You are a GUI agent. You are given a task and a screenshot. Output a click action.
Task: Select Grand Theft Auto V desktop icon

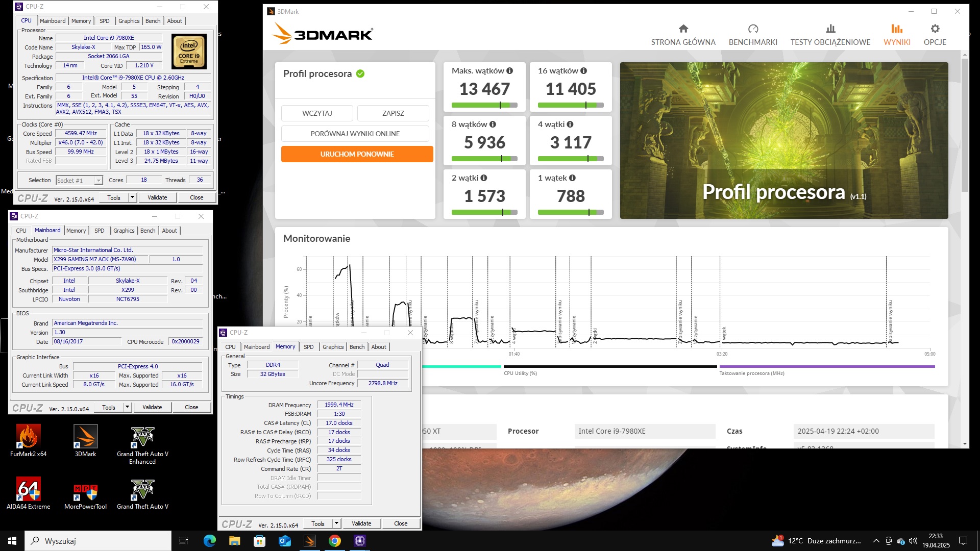click(142, 493)
